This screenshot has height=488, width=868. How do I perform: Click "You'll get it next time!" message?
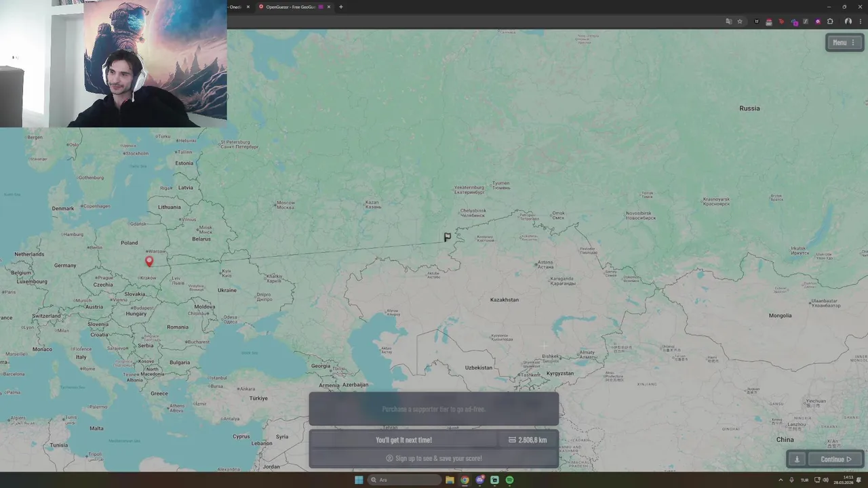click(x=403, y=440)
